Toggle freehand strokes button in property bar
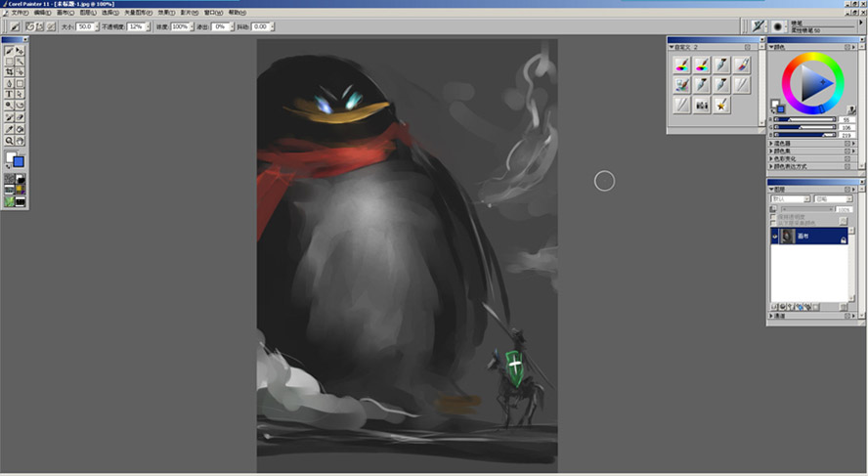868x476 pixels. pyautogui.click(x=30, y=26)
